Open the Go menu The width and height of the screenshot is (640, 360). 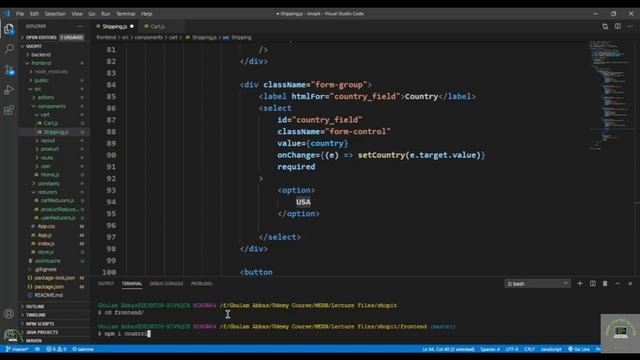[x=91, y=13]
